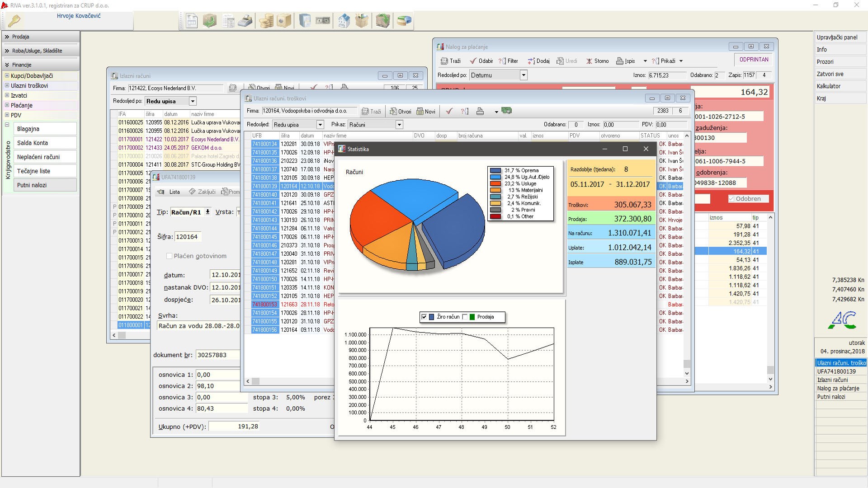Viewport: 868px width, 488px height.
Task: Check the Plaćen gotovinom checkbox
Action: coord(169,256)
